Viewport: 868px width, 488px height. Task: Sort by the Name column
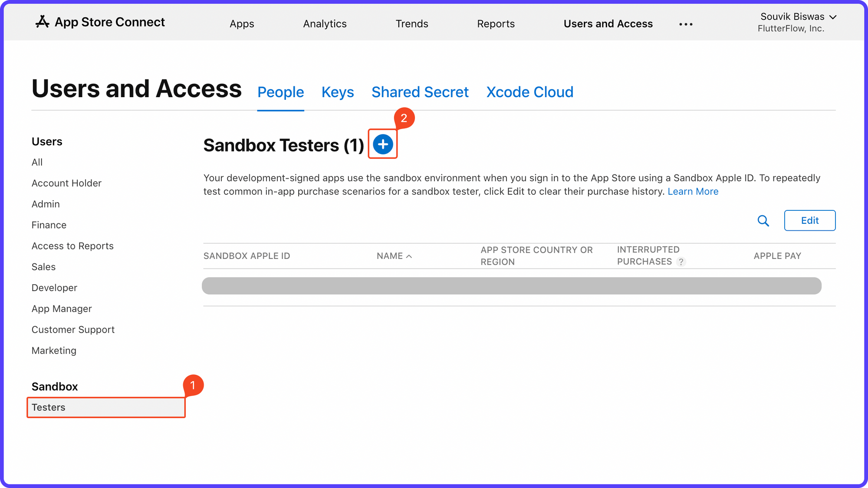pos(394,256)
